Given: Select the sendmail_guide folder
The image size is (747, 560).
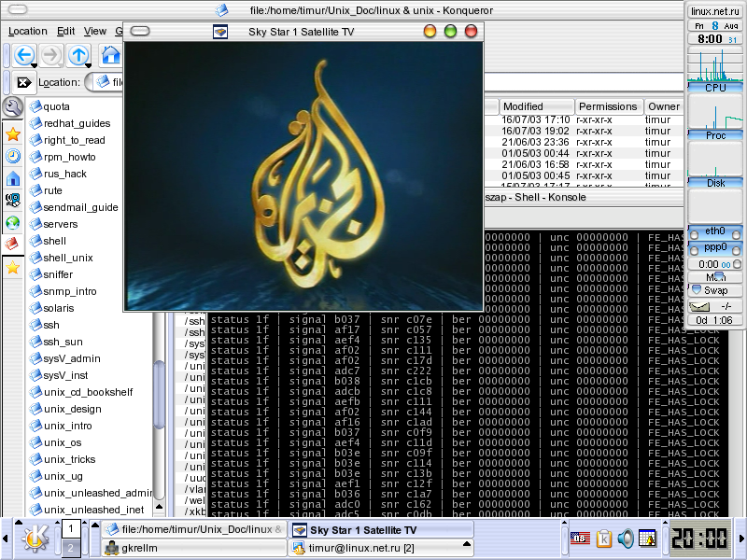Looking at the screenshot, I should point(74,207).
